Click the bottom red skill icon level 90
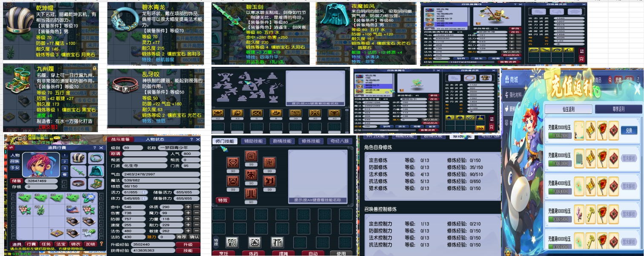 (251, 195)
